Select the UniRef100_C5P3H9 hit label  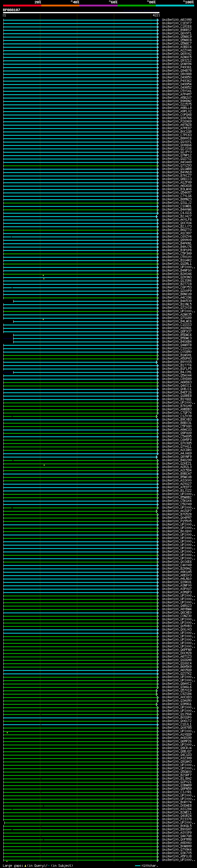coord(177,254)
